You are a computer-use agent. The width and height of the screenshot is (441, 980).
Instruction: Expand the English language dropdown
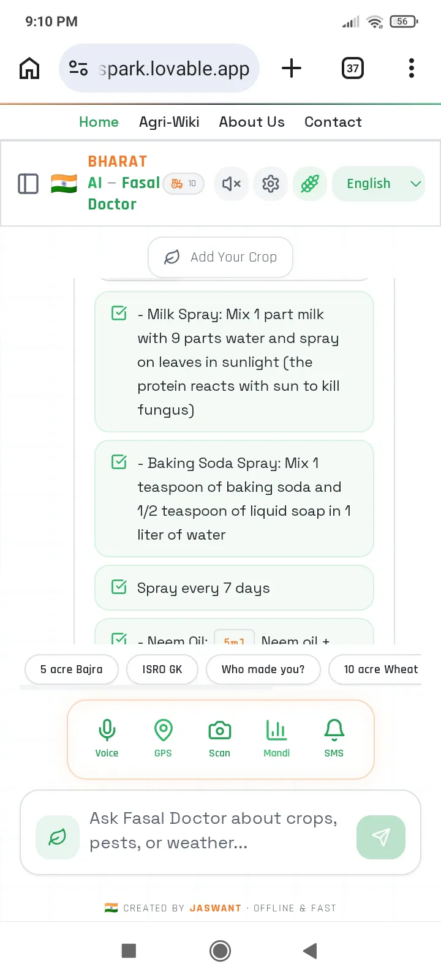point(379,183)
